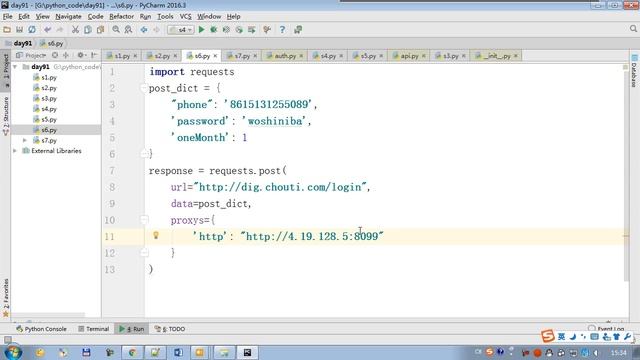Viewport: 640px width, 360px height.
Task: Collapse the day91 project folder
Action: [x=15, y=67]
